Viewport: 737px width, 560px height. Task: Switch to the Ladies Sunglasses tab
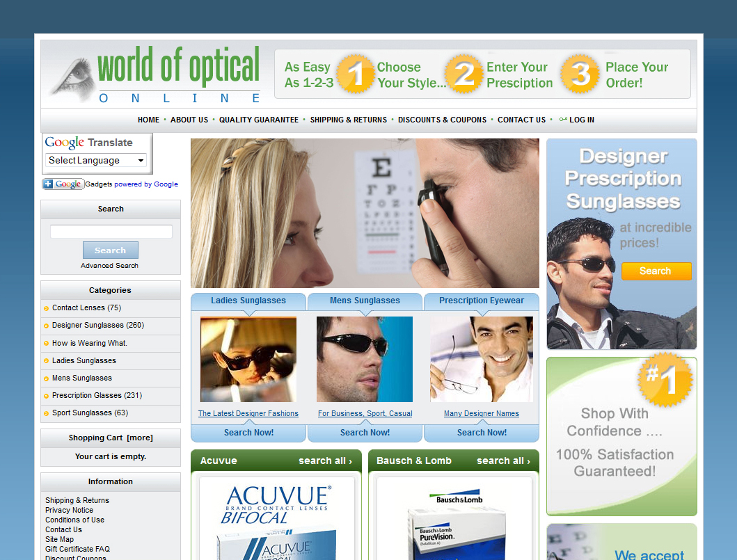click(x=248, y=301)
